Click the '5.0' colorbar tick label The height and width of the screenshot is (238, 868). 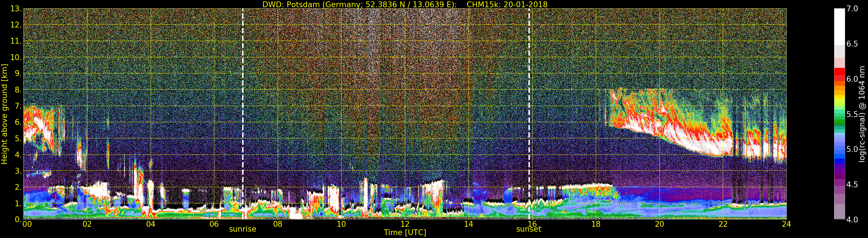point(852,149)
